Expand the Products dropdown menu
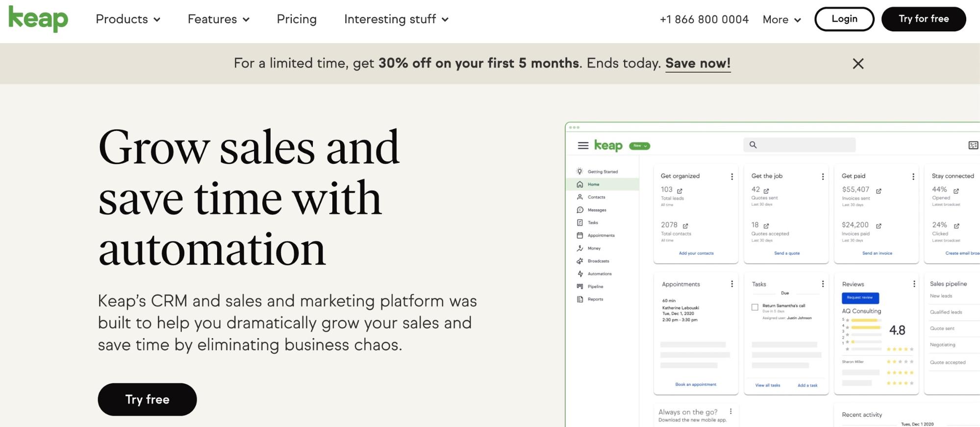This screenshot has width=980, height=427. point(128,19)
